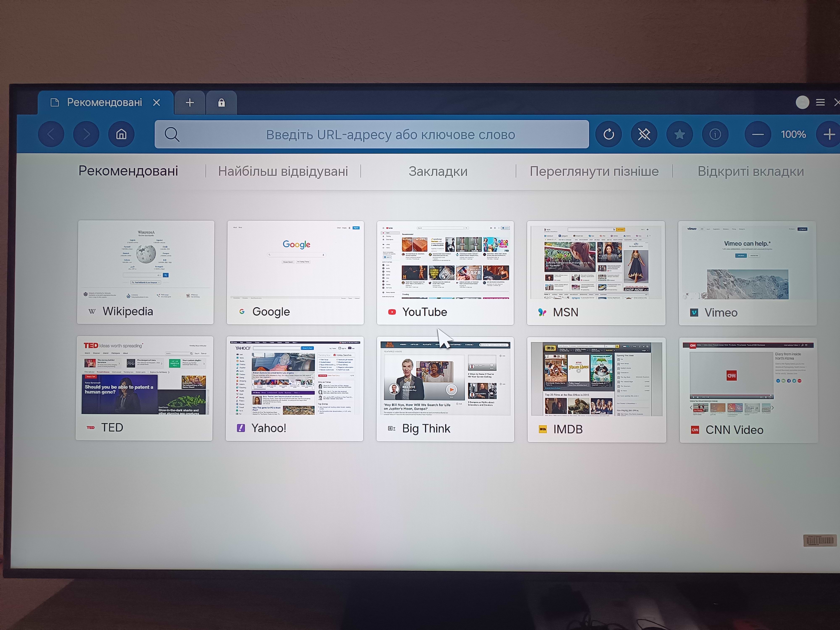The image size is (840, 630).
Task: Click the red YouTube play favicon
Action: [x=392, y=312]
